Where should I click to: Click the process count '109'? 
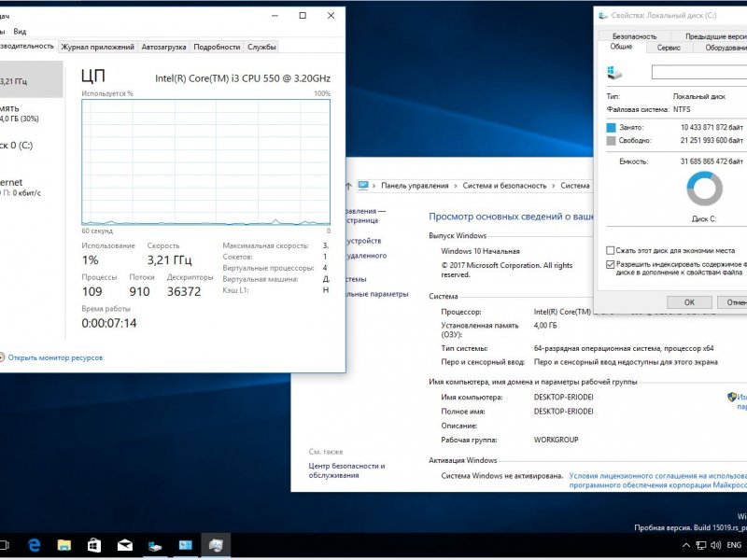(x=92, y=291)
